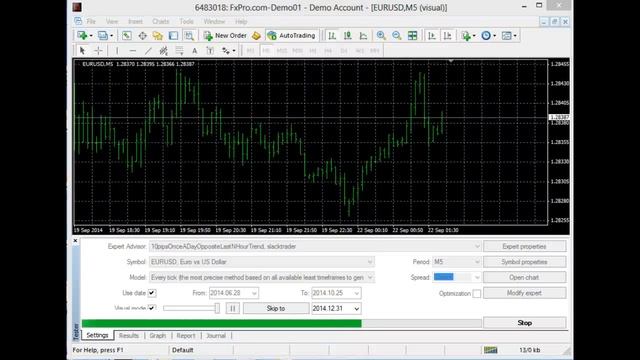Switch to D1 timeframe button
Image resolution: width=640 pixels, height=360 pixels.
pos(344,51)
